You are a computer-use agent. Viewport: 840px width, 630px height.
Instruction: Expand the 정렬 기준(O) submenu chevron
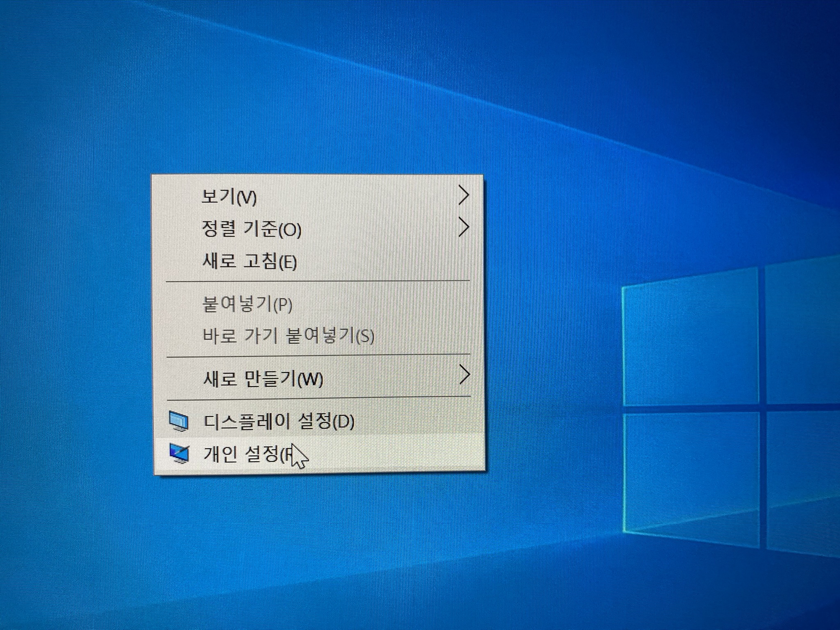pos(463,228)
